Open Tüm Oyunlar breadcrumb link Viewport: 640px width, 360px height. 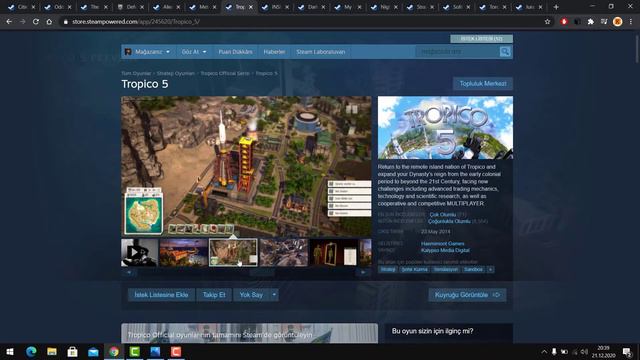(x=136, y=73)
